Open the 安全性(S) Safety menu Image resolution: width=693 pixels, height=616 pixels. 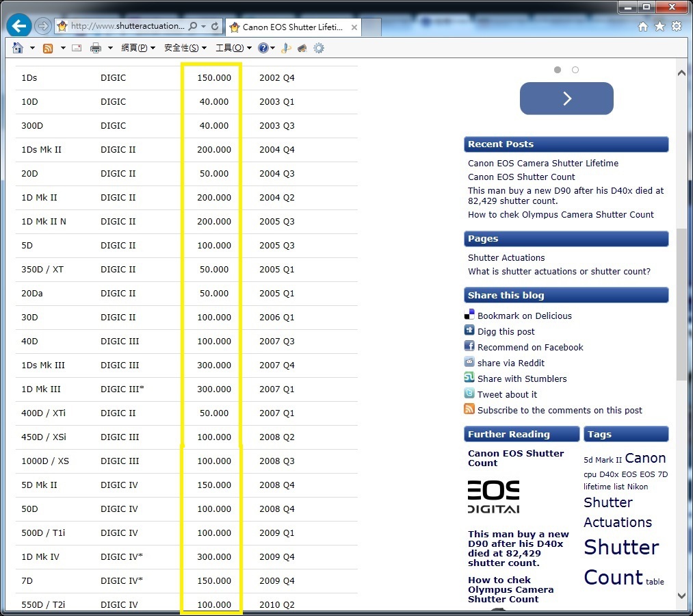click(185, 48)
